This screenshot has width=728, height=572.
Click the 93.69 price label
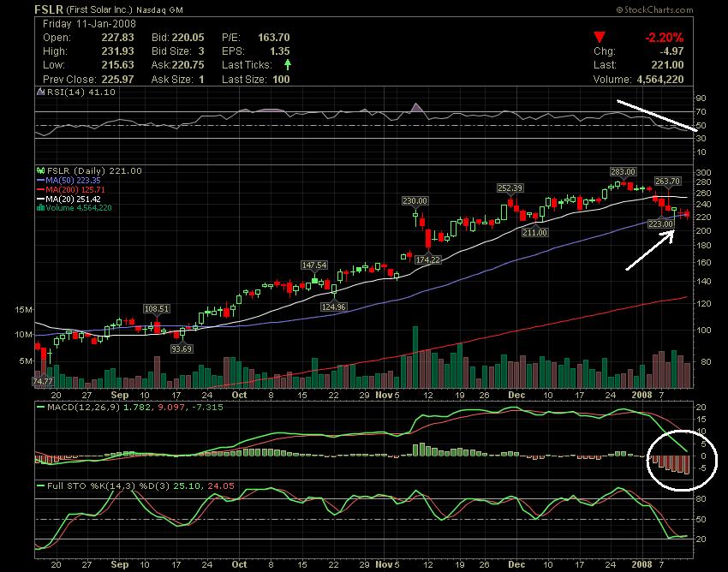[x=181, y=349]
